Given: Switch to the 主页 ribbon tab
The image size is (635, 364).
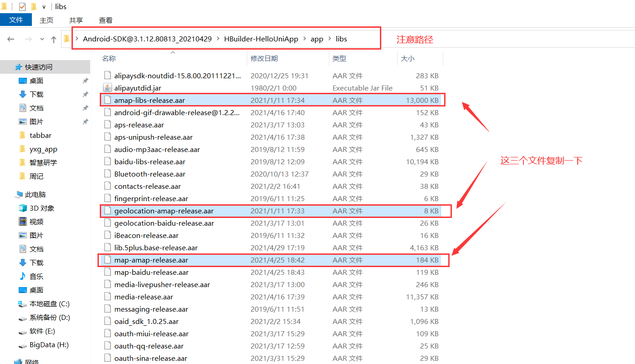Looking at the screenshot, I should click(46, 20).
